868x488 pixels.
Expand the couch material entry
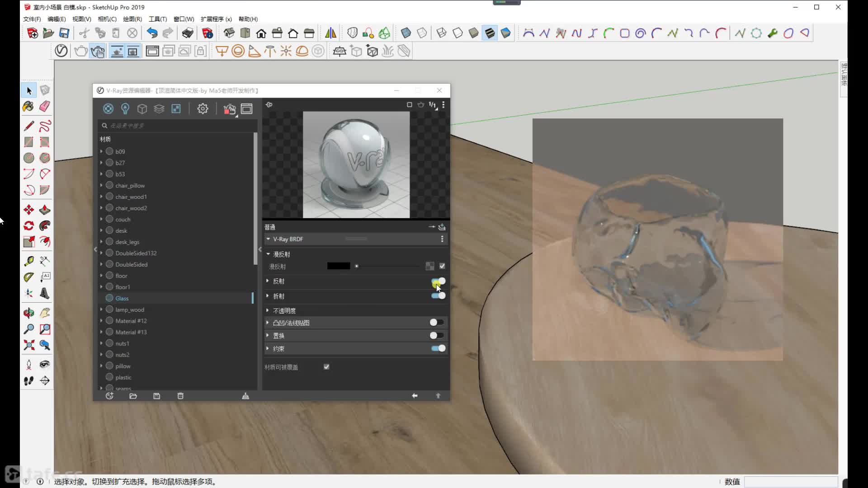(x=101, y=219)
